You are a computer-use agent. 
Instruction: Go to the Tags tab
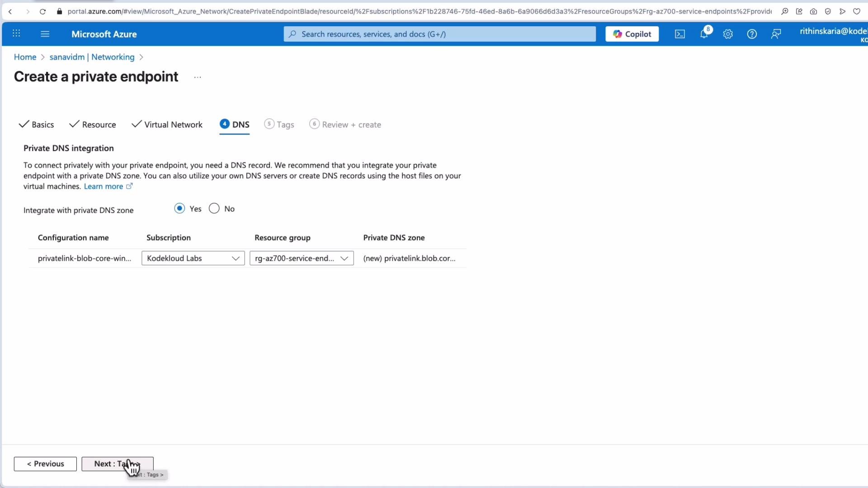(x=279, y=125)
